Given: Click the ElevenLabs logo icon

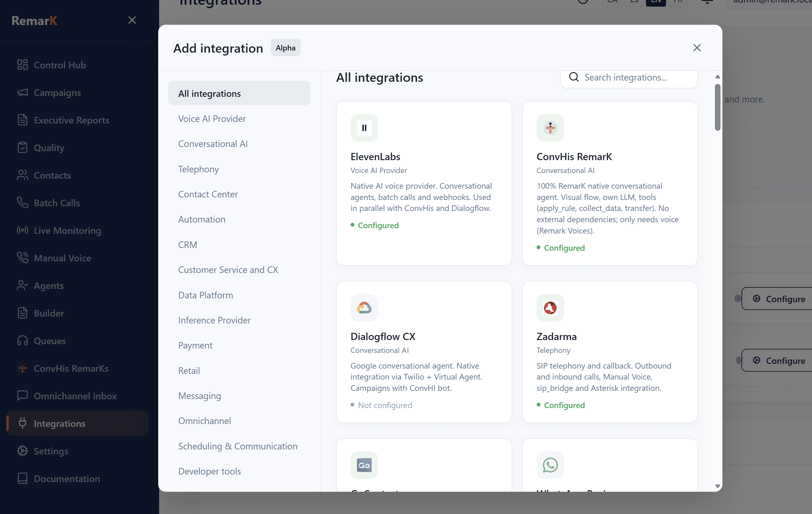Looking at the screenshot, I should tap(364, 128).
